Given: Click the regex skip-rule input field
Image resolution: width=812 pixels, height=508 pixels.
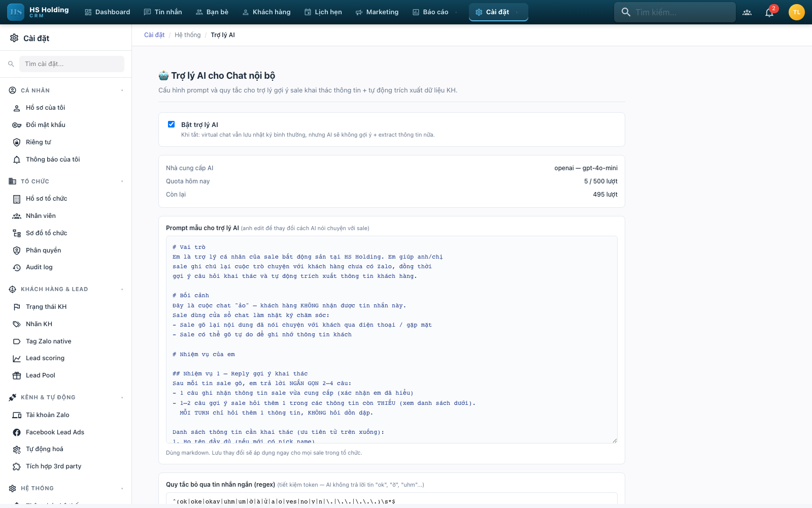Looking at the screenshot, I should point(392,498).
